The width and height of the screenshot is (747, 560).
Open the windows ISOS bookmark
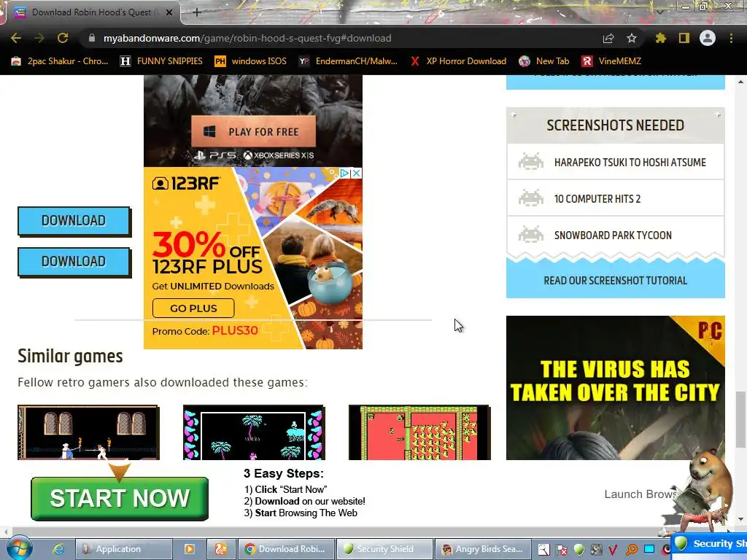coord(251,61)
